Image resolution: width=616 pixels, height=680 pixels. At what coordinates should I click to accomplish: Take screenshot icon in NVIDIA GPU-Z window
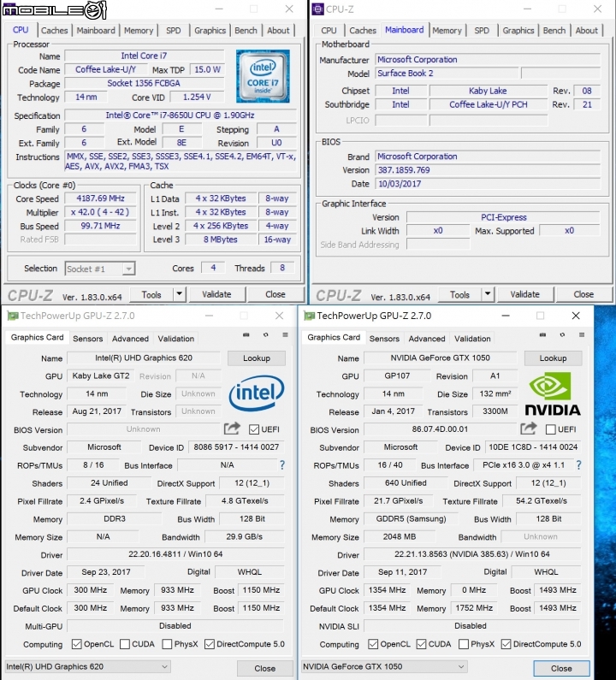542,334
